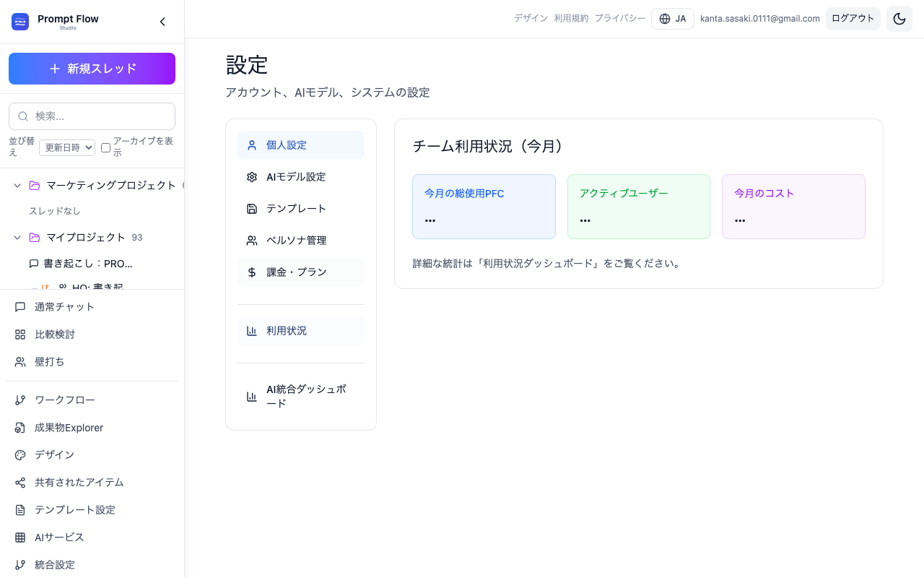Open the AI統合ダッシュボード tab
Viewport: 924px width, 578px height.
tap(301, 397)
